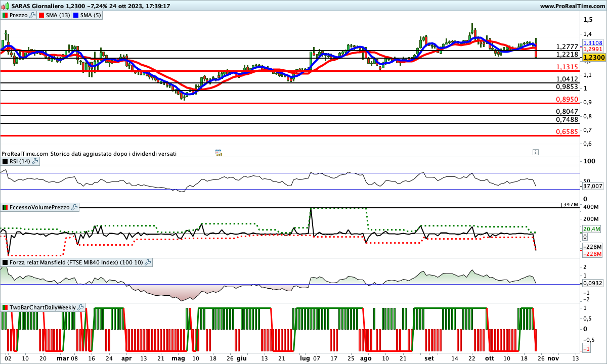Open RSI (14) settings wrench

point(35,161)
